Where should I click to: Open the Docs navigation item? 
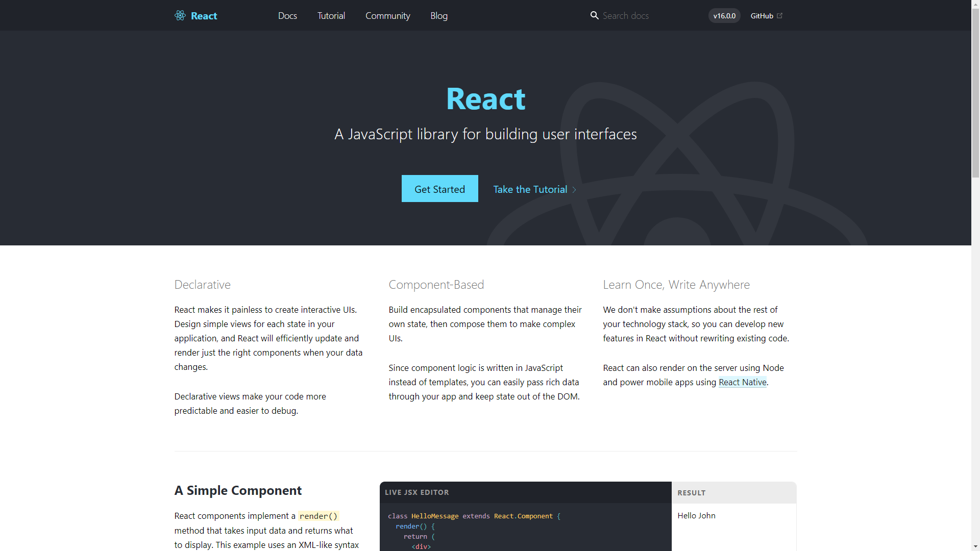(287, 16)
